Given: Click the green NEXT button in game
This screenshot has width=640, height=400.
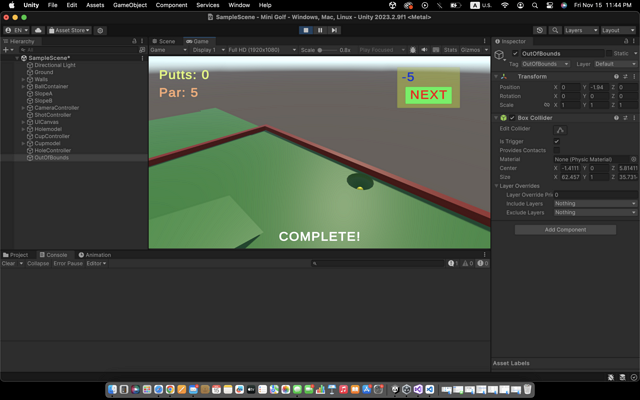Looking at the screenshot, I should 428,95.
